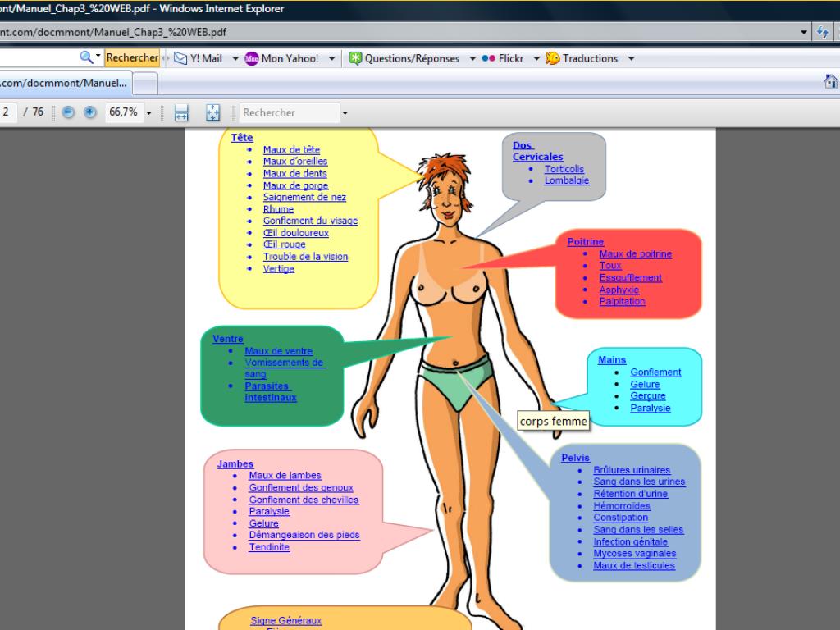This screenshot has height=630, width=840.
Task: Click the PDF Rechercher search field
Action: 290,112
